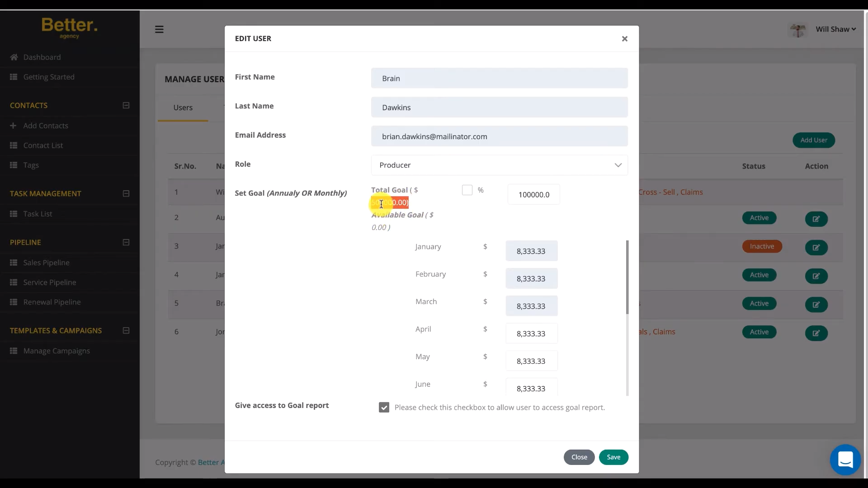Edit user in row 5 via edit icon
868x488 pixels.
pos(816,305)
